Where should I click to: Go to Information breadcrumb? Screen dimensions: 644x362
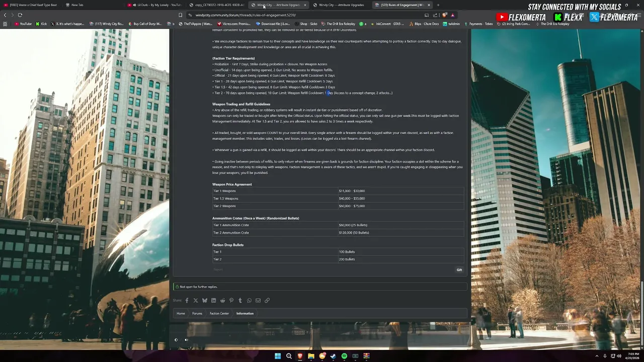(245, 314)
